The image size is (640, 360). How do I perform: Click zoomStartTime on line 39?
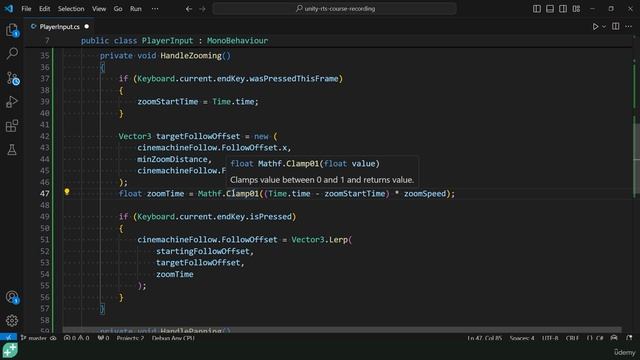coord(167,102)
